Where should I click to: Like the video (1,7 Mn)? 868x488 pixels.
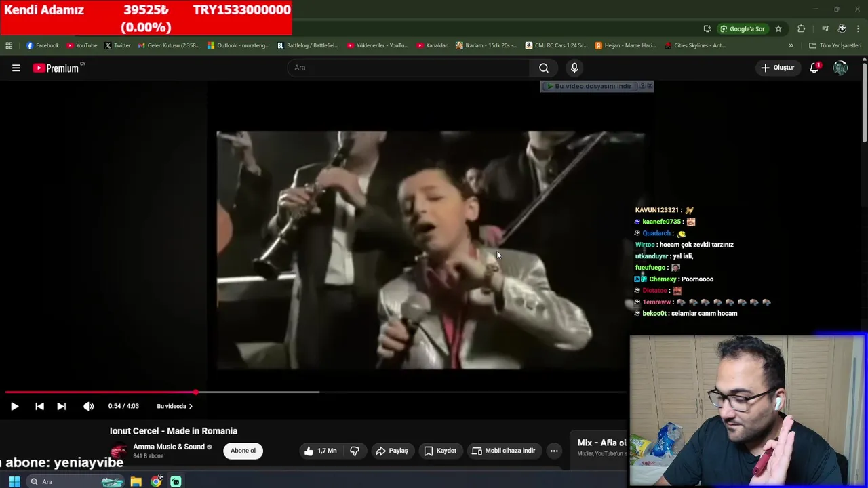[x=320, y=451]
